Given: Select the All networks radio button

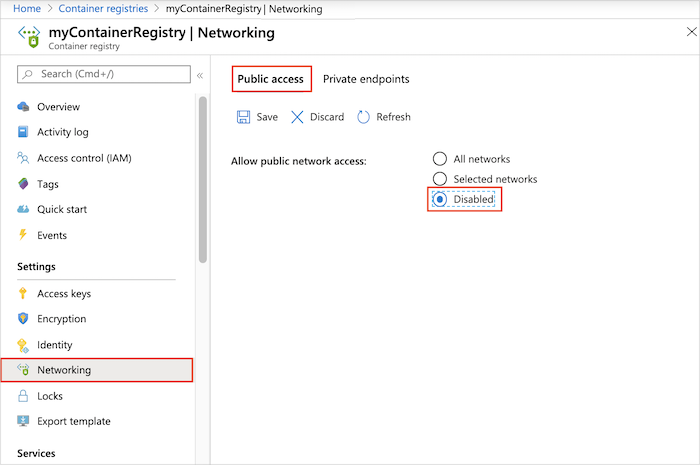Looking at the screenshot, I should 440,159.
